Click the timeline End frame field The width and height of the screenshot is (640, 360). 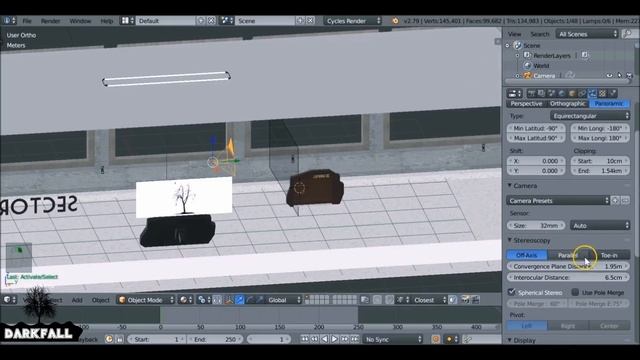coord(215,339)
